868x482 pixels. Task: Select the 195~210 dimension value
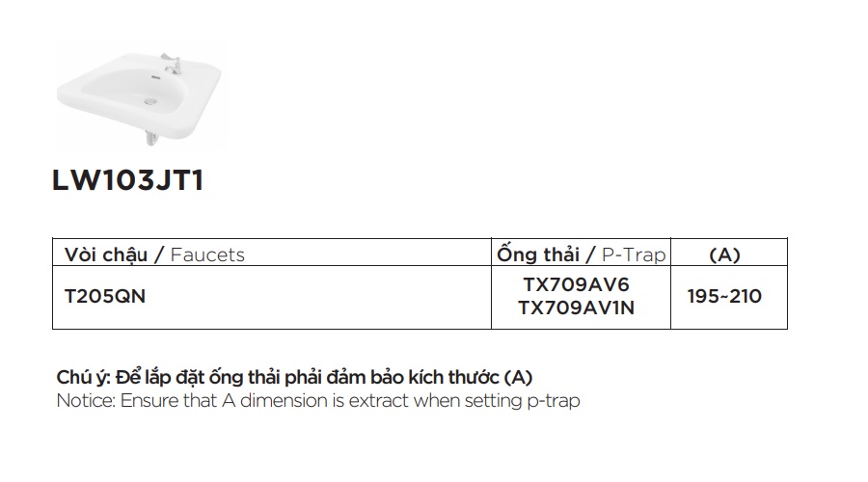[724, 297]
